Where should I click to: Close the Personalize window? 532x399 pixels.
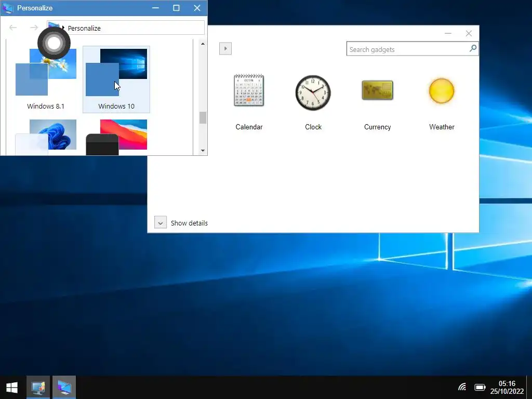pos(197,8)
